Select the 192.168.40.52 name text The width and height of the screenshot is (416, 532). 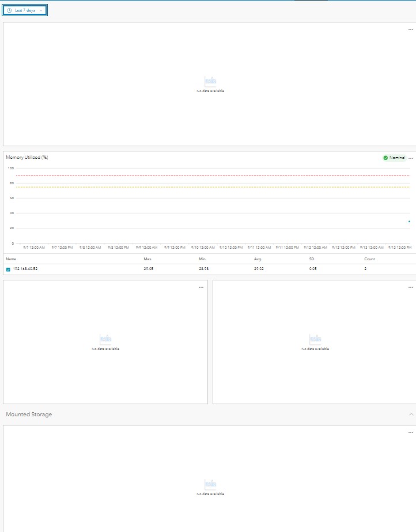click(x=25, y=269)
